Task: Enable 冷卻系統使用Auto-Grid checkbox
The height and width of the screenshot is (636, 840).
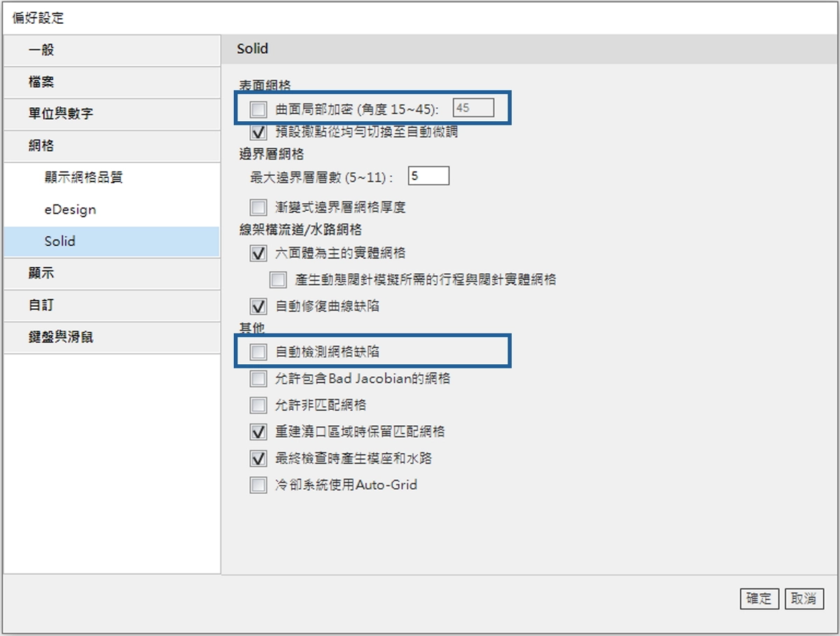Action: point(259,485)
